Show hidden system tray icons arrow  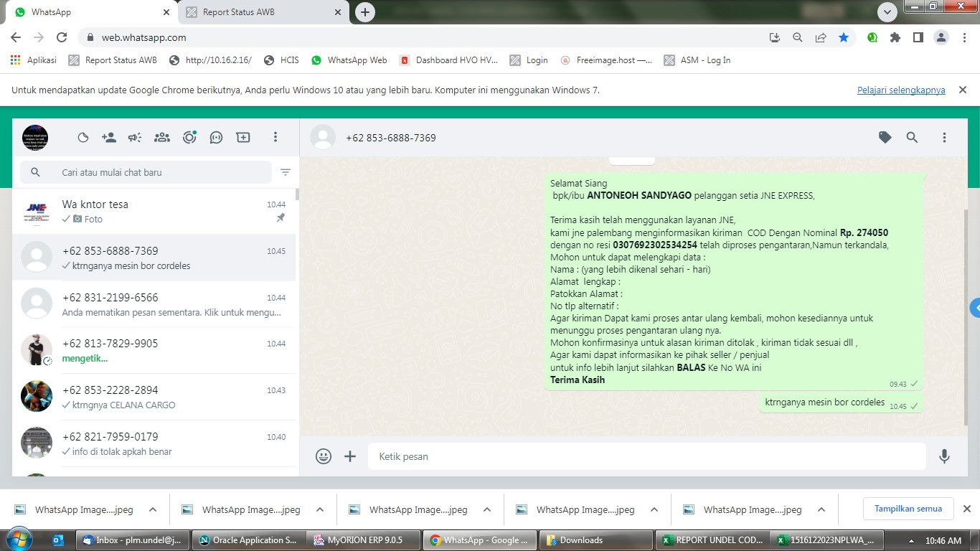pyautogui.click(x=912, y=541)
